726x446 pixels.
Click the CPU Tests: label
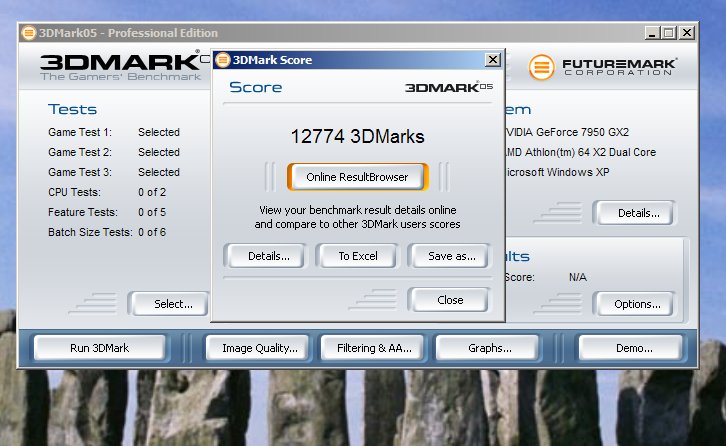(74, 192)
